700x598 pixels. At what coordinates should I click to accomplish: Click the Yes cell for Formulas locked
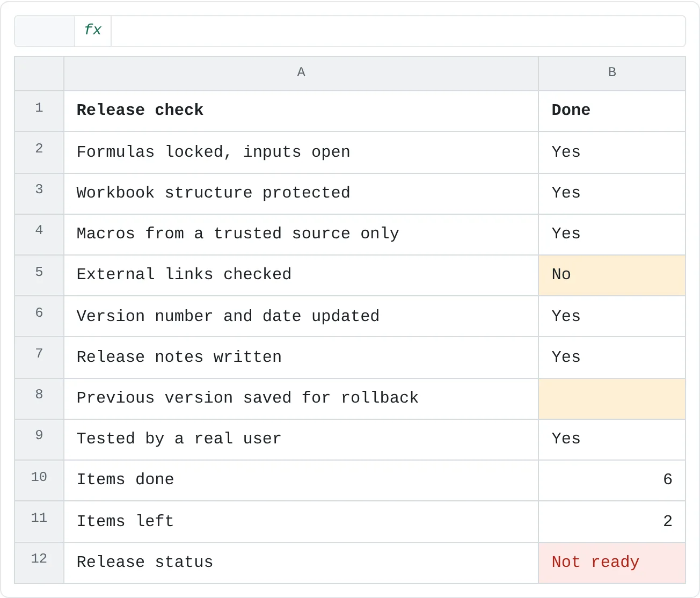click(x=612, y=152)
